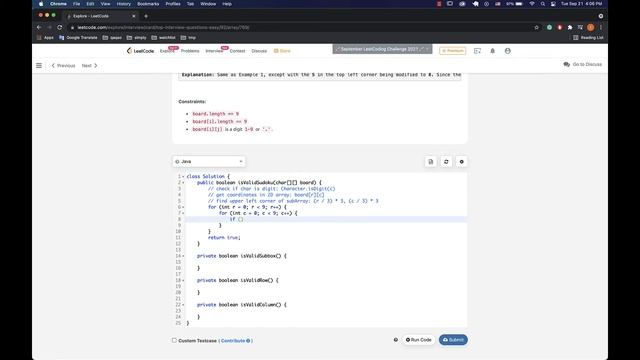Open Chrome View menu
Image resolution: width=640 pixels, height=360 pixels.
tap(105, 4)
